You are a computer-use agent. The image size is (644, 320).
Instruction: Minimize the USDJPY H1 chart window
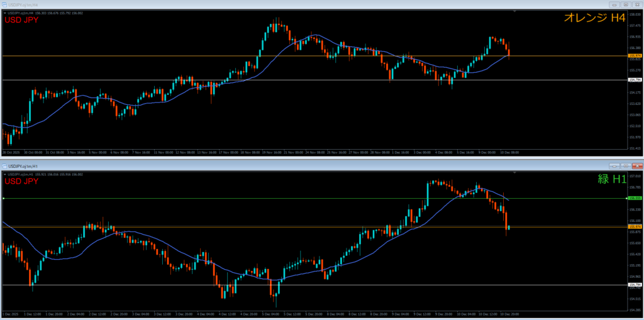click(616, 166)
